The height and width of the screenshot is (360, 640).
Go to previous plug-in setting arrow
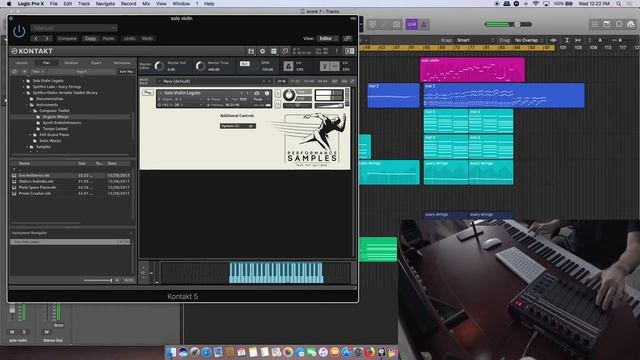pos(36,38)
